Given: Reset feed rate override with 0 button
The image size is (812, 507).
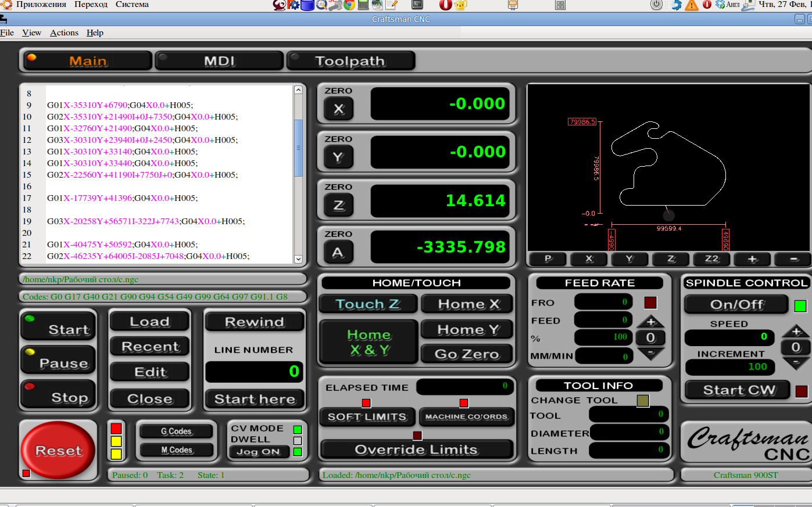Looking at the screenshot, I should (x=650, y=337).
